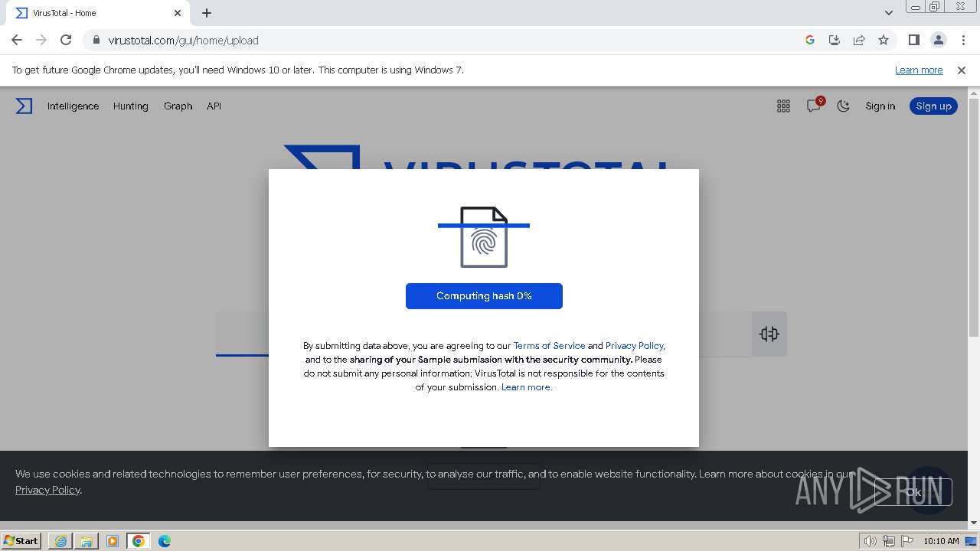Open Microsoft Edge from taskbar

coord(165,541)
